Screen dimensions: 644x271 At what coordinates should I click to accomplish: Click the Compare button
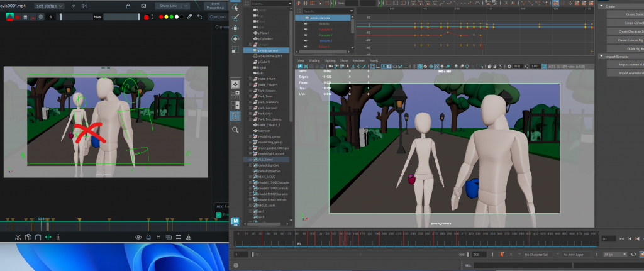coord(218,17)
